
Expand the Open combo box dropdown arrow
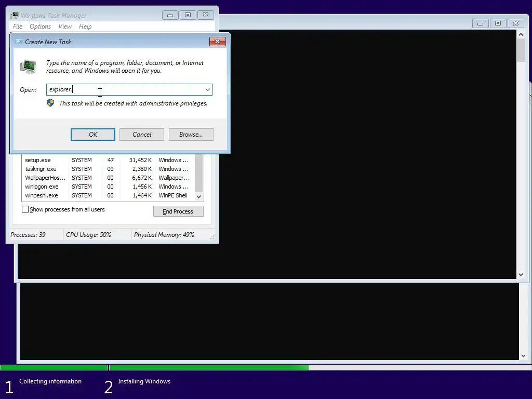208,89
